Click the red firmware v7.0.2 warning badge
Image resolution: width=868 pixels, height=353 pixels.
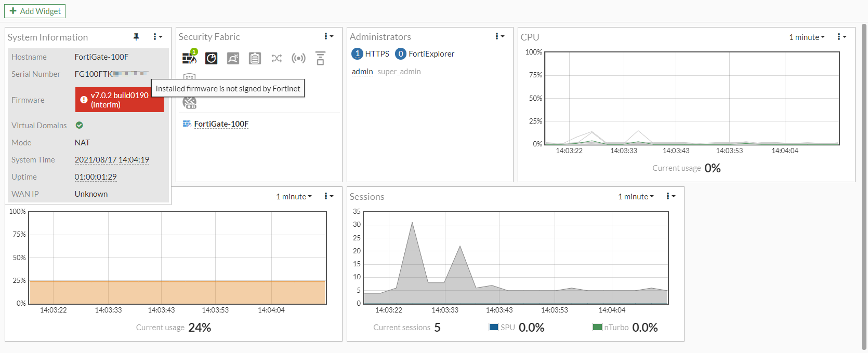coord(120,100)
